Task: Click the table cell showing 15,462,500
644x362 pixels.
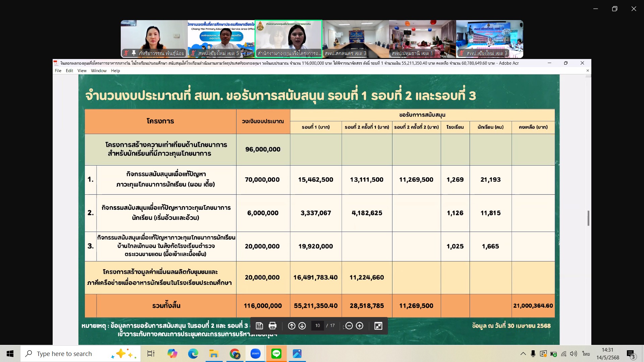Action: coord(316,180)
